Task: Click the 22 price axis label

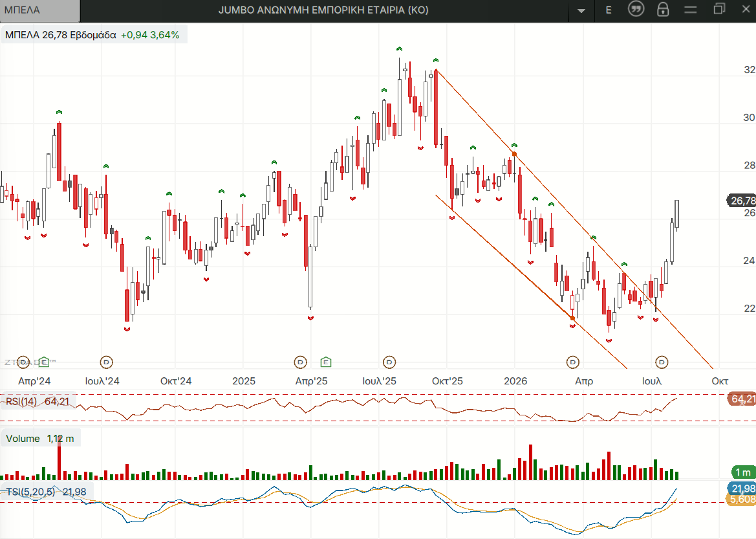Action: click(750, 309)
